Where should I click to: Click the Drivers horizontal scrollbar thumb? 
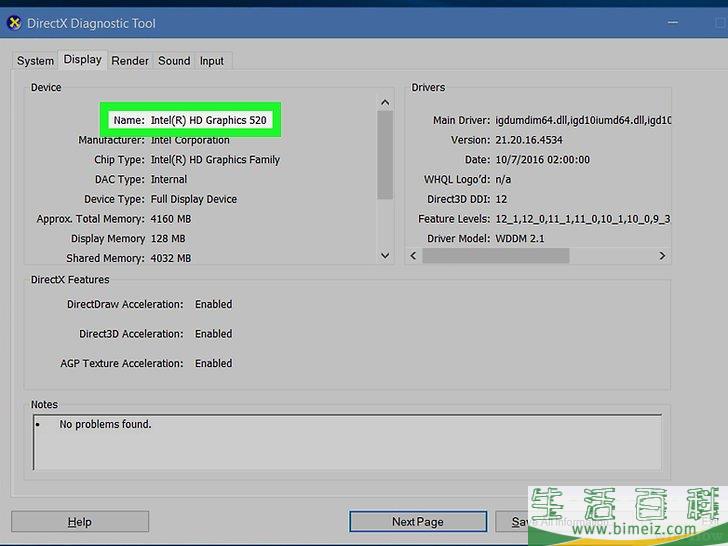coord(495,256)
